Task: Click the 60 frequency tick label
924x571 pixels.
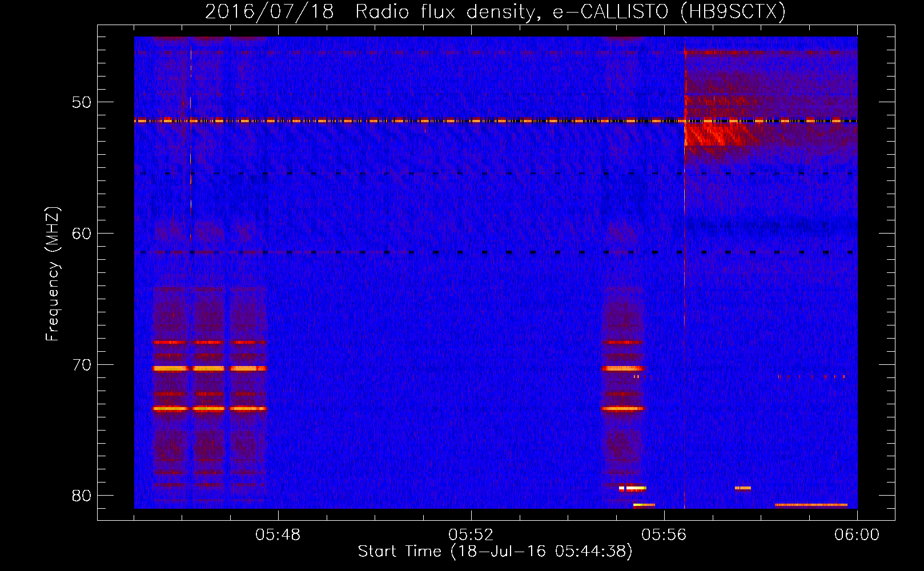Action: [x=81, y=234]
